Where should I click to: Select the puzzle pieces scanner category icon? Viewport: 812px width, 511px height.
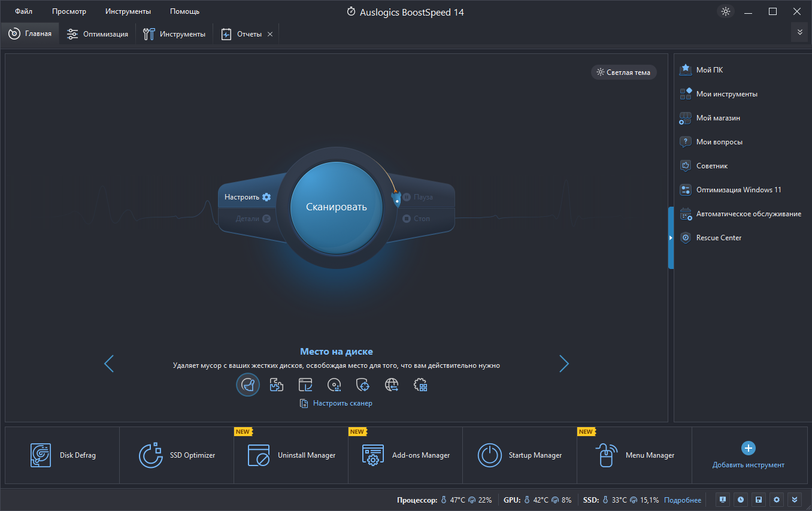tap(277, 385)
